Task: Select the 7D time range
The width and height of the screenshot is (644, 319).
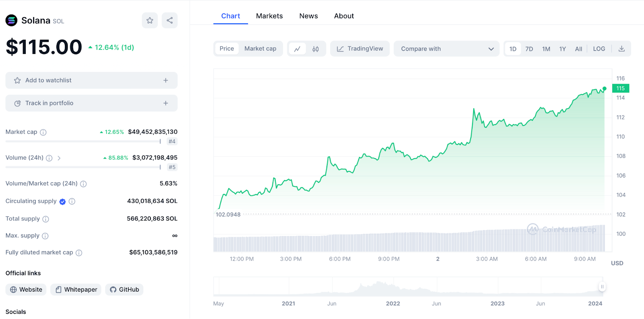Action: pos(529,49)
